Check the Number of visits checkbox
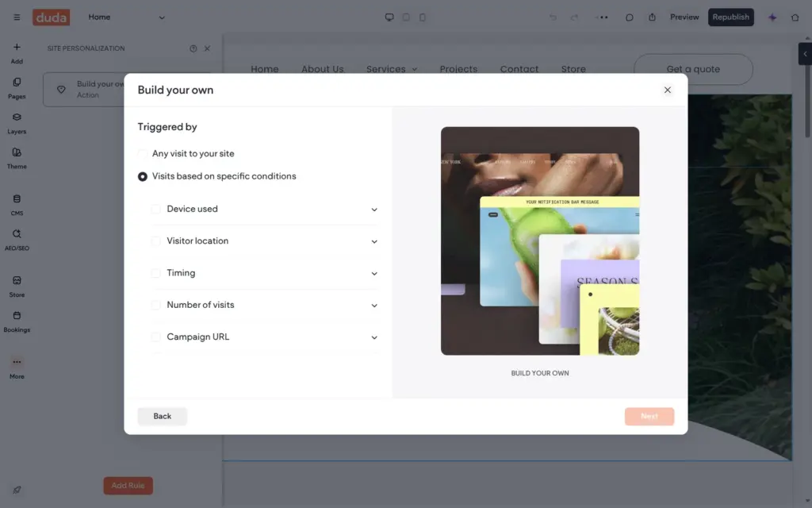Screen dimensions: 812x508 155,305
